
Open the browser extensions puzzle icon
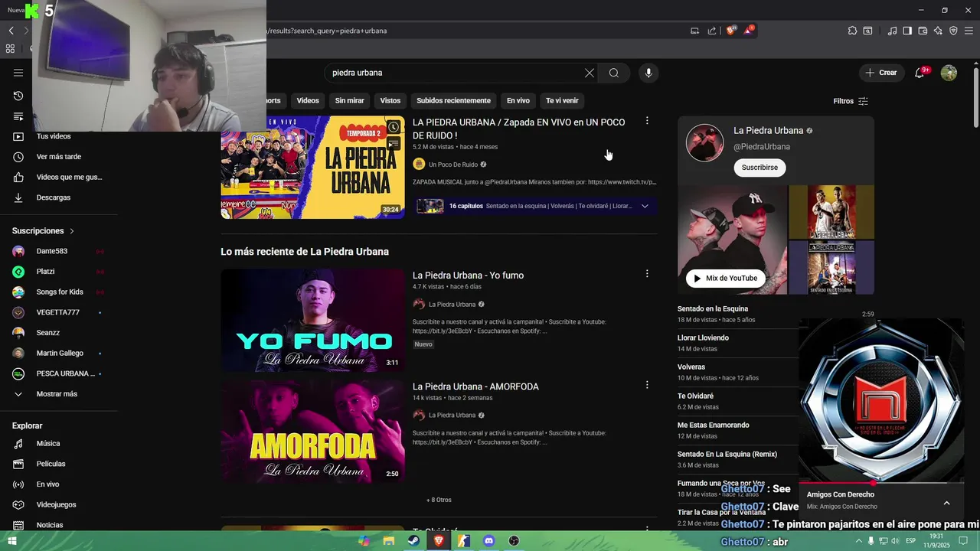[x=852, y=31]
